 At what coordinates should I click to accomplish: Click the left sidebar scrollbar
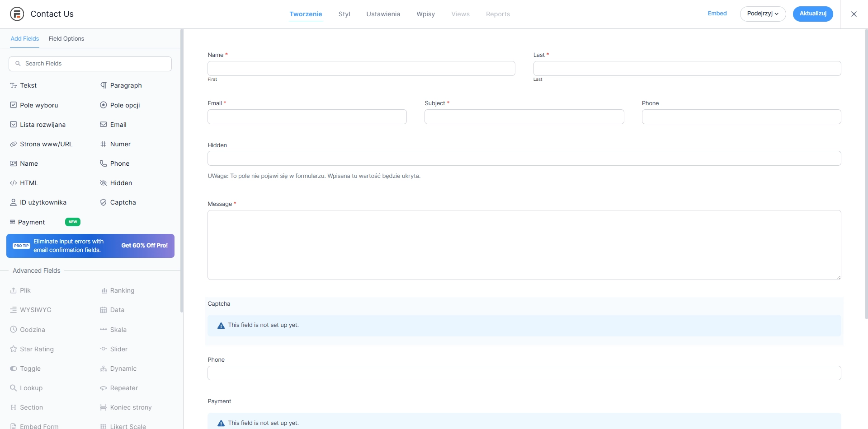pyautogui.click(x=182, y=171)
